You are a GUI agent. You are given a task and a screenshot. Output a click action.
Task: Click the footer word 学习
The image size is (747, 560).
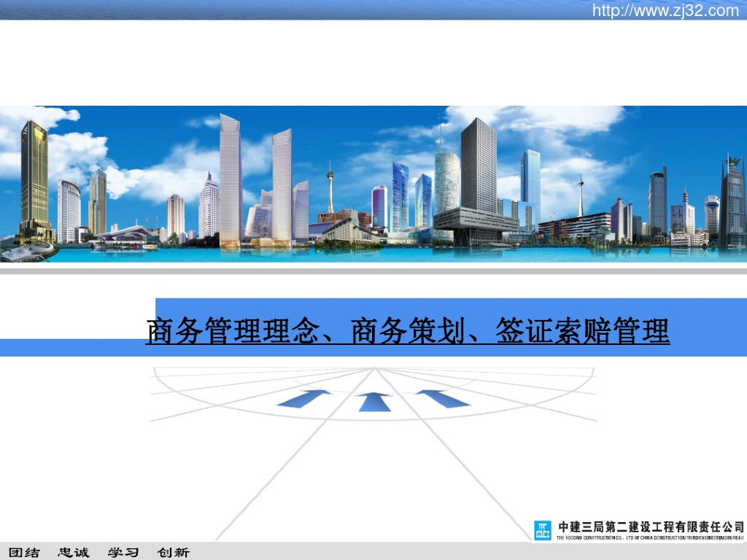point(123,553)
